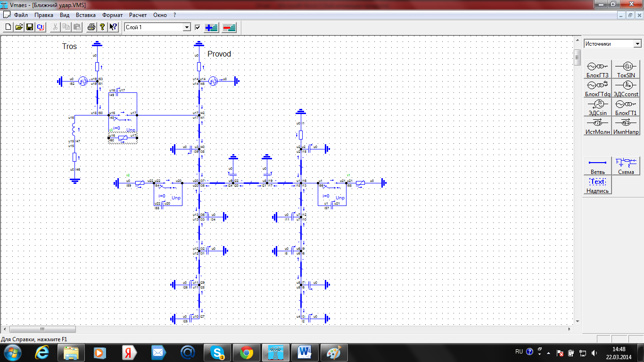This screenshot has height=362, width=644.
Task: Open About via the yellow question mark icon
Action: coord(102,27)
